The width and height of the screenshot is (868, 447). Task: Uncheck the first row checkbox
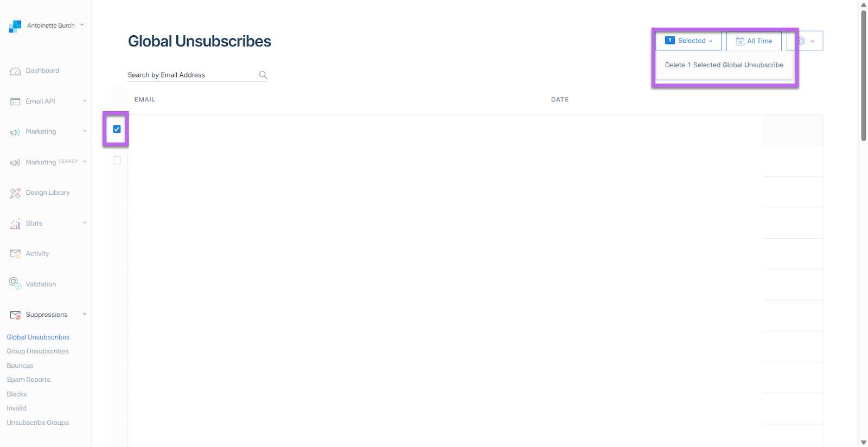pyautogui.click(x=117, y=129)
